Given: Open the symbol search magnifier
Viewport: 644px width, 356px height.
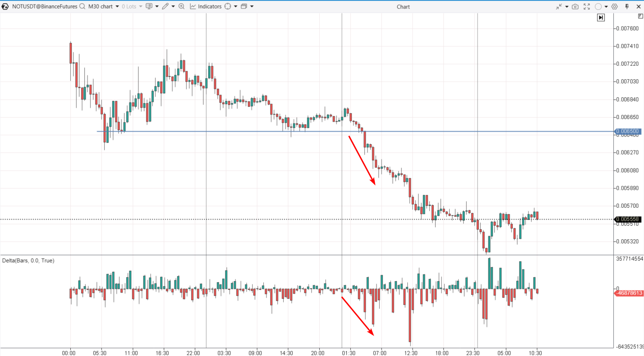Looking at the screenshot, I should point(82,6).
